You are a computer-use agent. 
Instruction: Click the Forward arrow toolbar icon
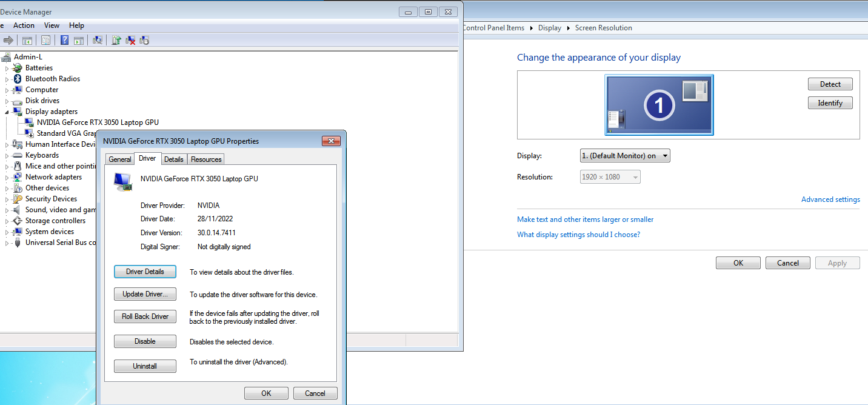coord(8,41)
